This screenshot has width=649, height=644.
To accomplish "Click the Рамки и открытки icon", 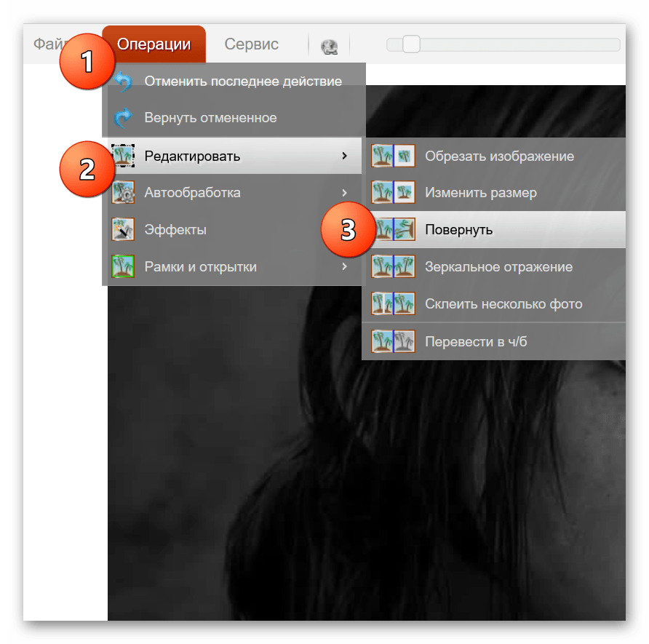I will pyautogui.click(x=123, y=266).
